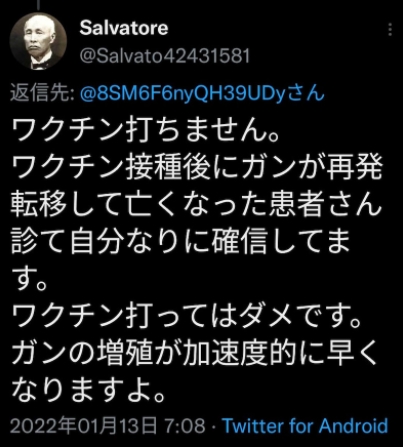Click the 7:08 time in the timestamp
The image size is (403, 447).
click(185, 426)
